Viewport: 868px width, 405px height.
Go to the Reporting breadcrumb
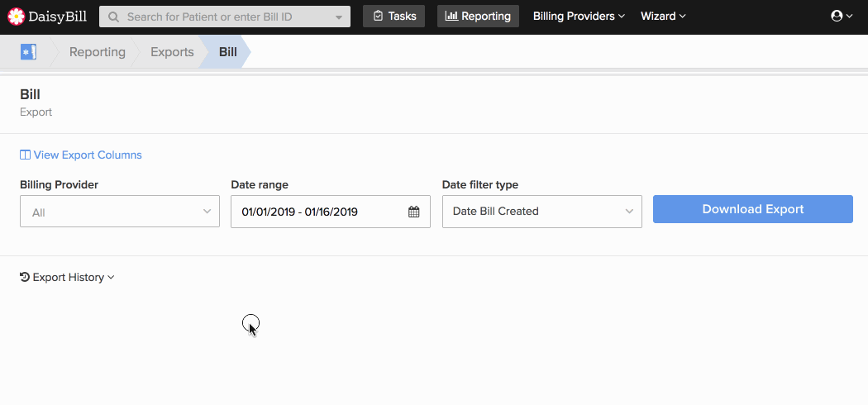(x=98, y=52)
